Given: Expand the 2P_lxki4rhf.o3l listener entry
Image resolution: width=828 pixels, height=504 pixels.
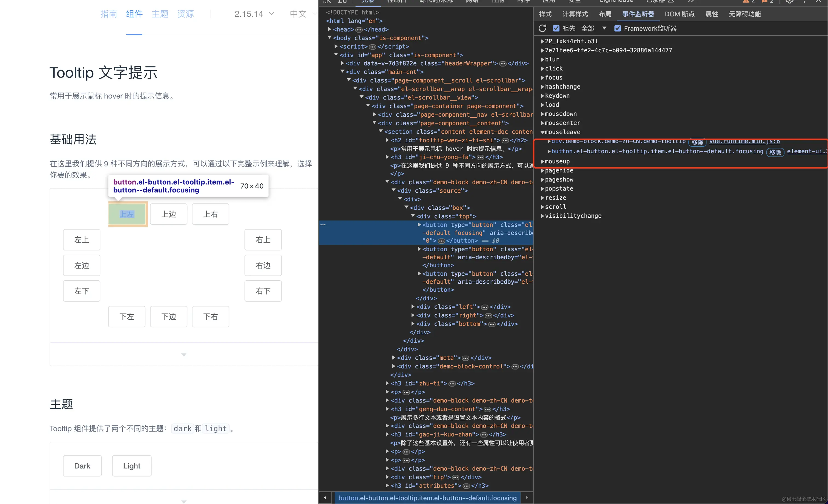Looking at the screenshot, I should 542,41.
